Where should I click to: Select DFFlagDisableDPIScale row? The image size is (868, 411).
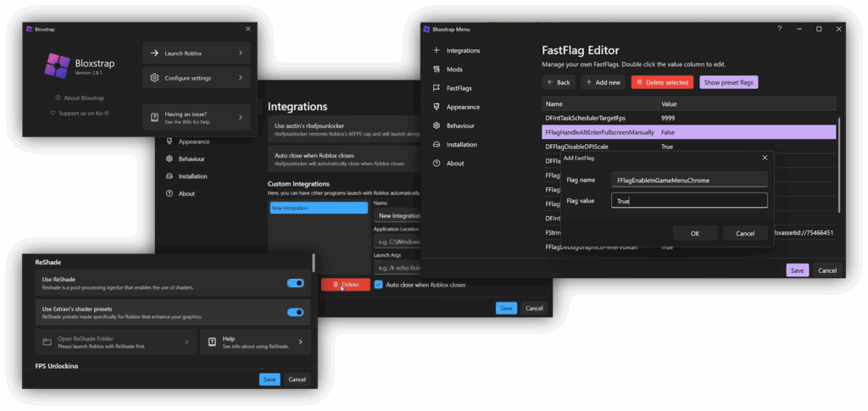688,147
